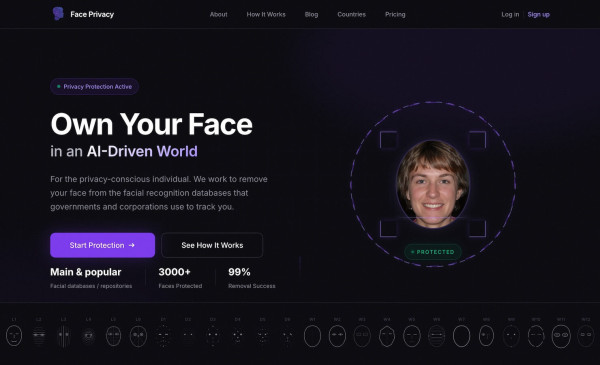Click the 'in an AI-Driven World' subheading
This screenshot has width=600, height=365.
coord(124,152)
